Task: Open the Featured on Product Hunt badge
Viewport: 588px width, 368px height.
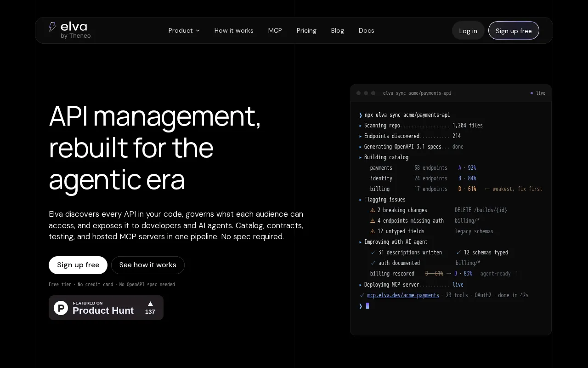Action: tap(106, 308)
